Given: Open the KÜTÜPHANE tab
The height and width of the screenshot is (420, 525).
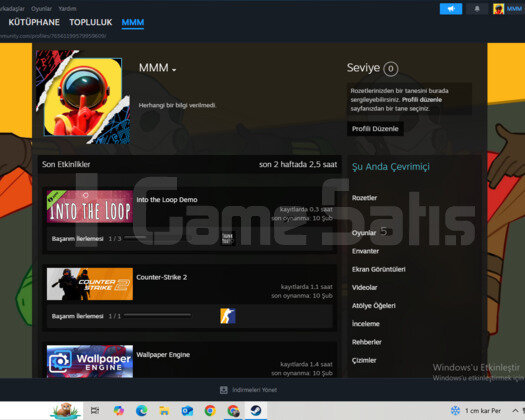Looking at the screenshot, I should click(x=34, y=22).
